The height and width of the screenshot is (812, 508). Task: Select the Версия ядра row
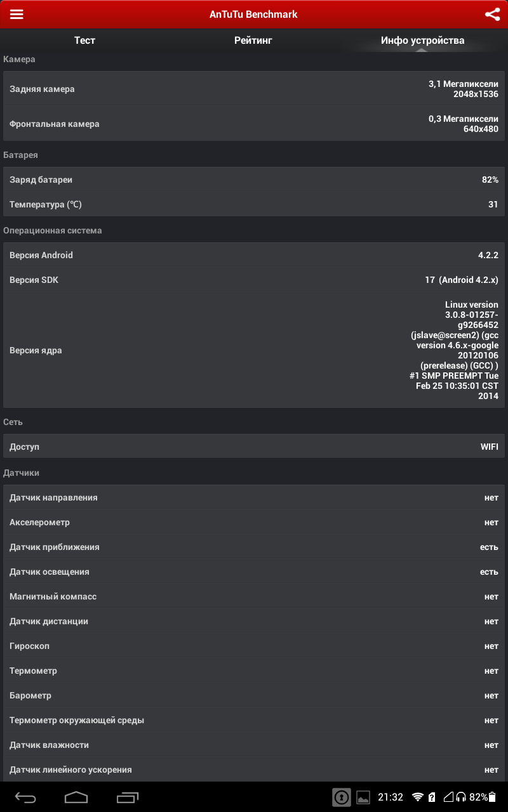tap(254, 350)
